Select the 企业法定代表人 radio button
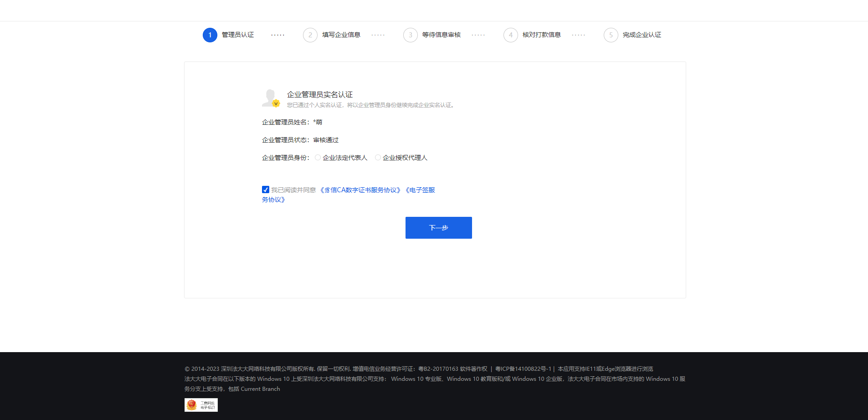Viewport: 868px width, 420px height. [x=318, y=157]
